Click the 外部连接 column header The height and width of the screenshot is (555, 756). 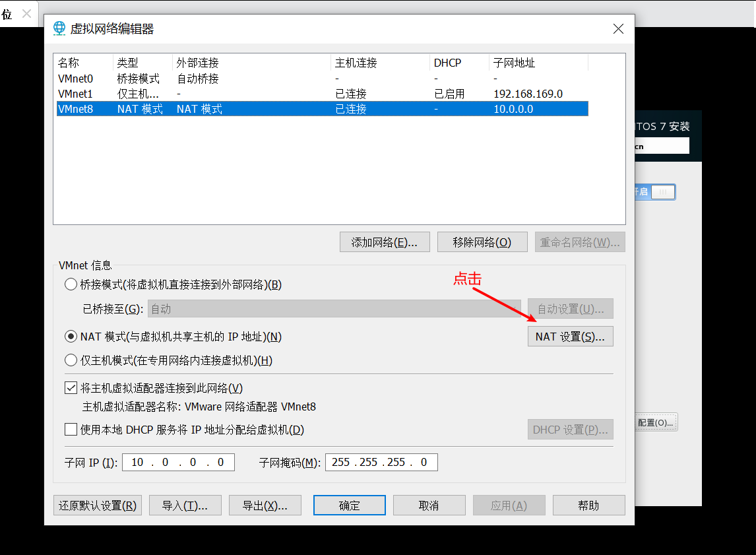coord(252,63)
